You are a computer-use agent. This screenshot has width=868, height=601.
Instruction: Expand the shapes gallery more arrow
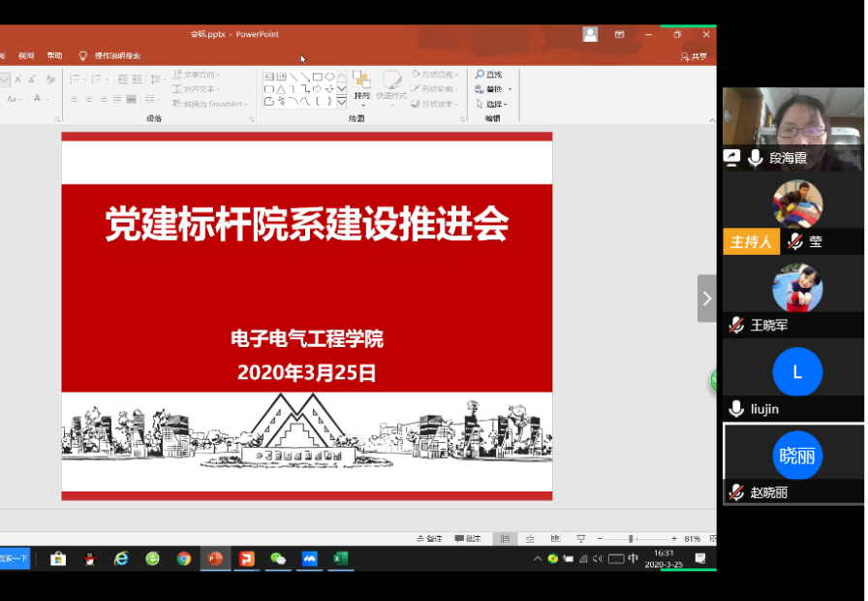(x=341, y=101)
